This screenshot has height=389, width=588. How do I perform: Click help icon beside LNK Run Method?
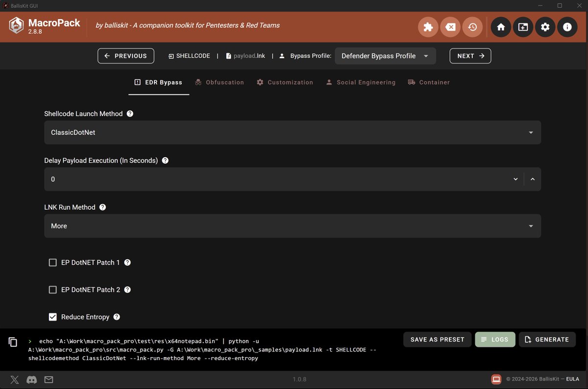(x=102, y=207)
